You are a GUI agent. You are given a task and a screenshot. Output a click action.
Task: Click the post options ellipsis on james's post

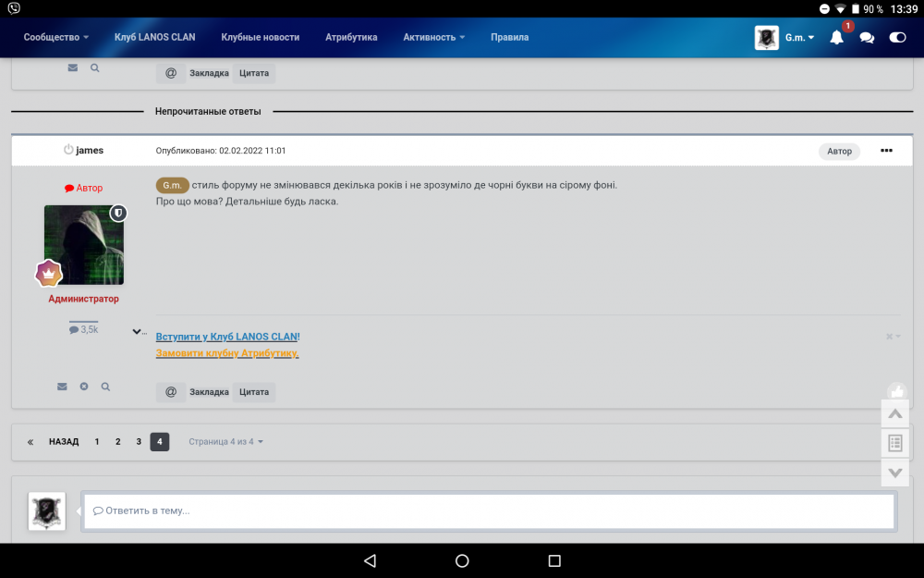886,150
